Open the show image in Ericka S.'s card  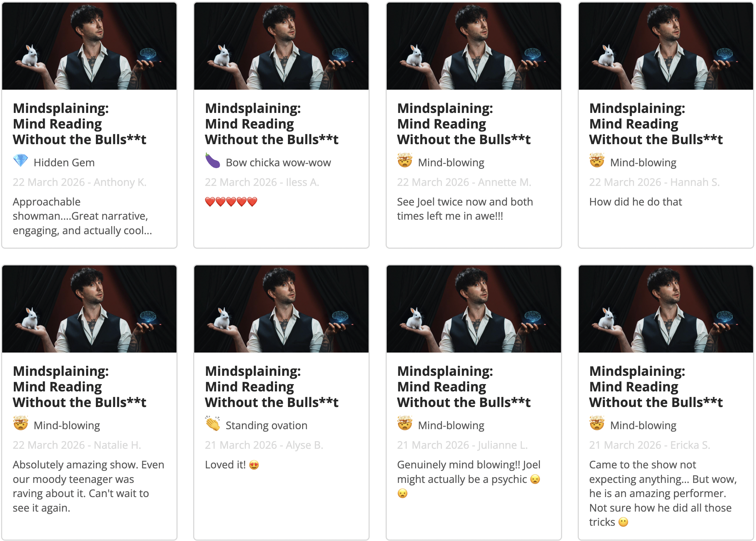666,309
